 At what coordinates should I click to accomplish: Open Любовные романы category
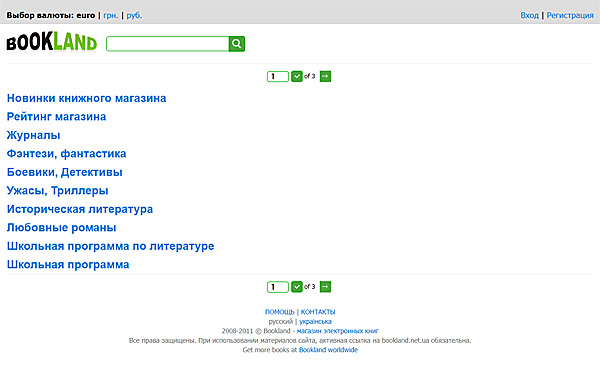point(62,228)
